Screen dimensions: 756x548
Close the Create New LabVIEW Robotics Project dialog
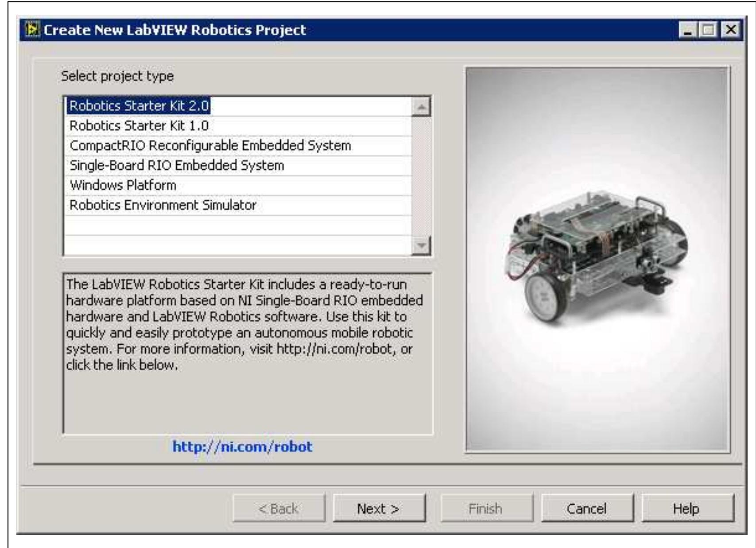[x=731, y=30]
